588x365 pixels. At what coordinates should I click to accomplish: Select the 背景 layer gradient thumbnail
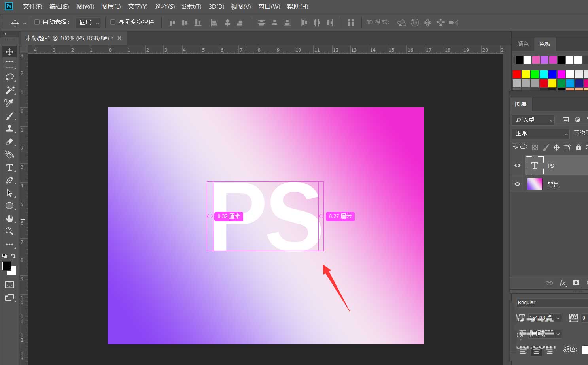(x=535, y=184)
